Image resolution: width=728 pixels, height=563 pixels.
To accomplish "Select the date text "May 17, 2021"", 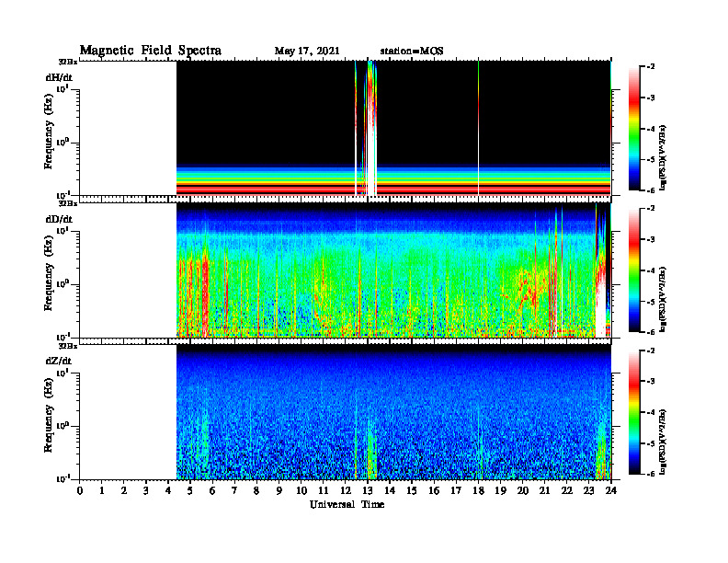I will pyautogui.click(x=307, y=51).
